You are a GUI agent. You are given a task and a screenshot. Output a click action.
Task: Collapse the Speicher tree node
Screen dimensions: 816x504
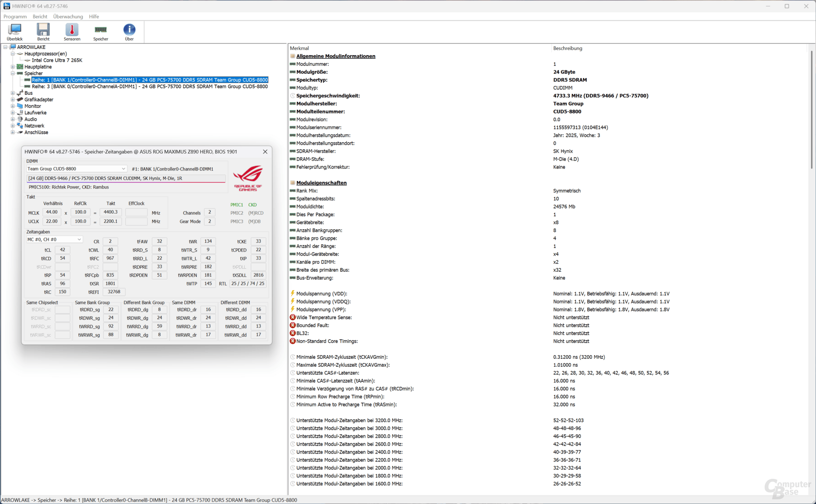tap(13, 73)
